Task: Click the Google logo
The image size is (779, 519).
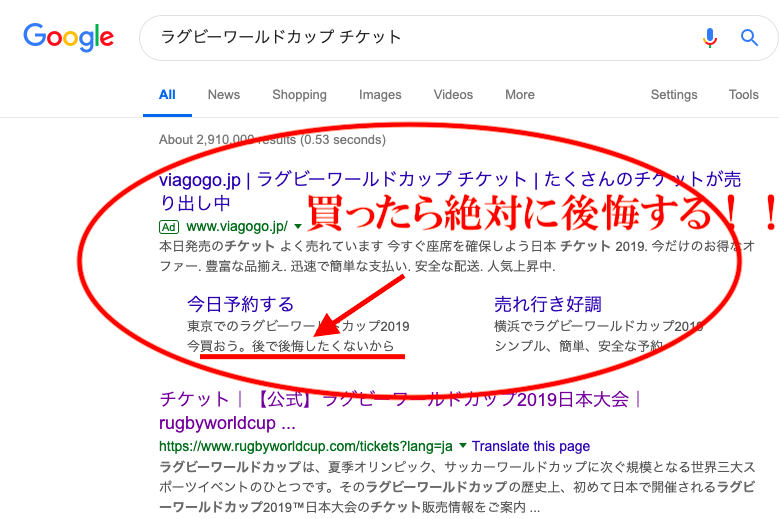Action: [69, 37]
